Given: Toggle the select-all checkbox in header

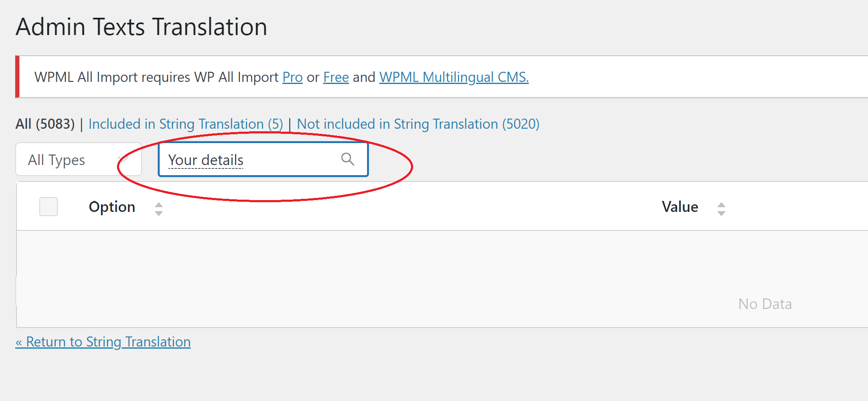Looking at the screenshot, I should pyautogui.click(x=49, y=207).
